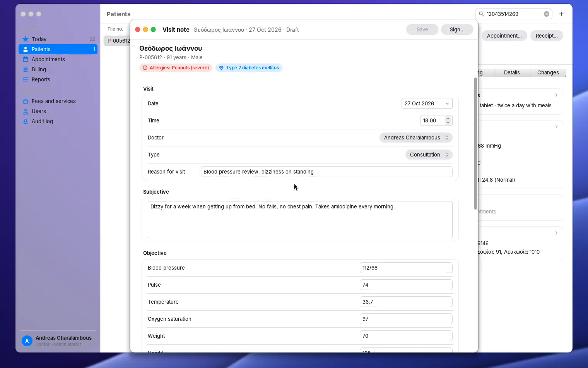Click the plus button to add patient

[561, 14]
